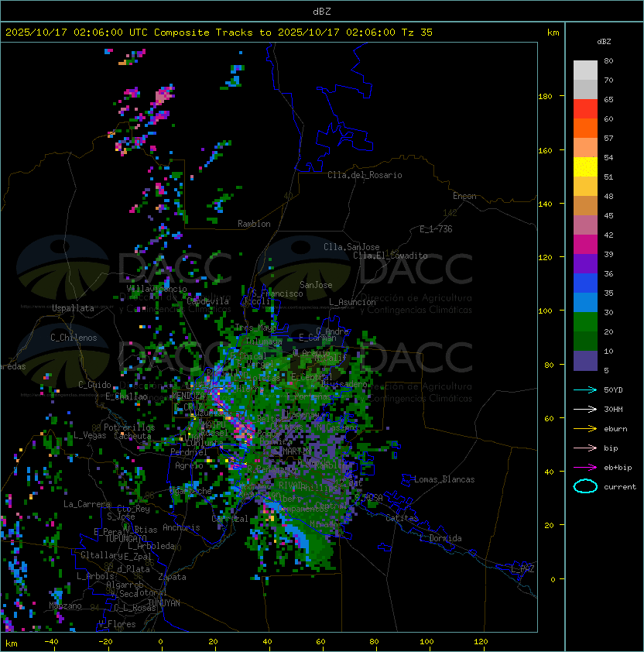Click the 'Capdevila' map label
The height and width of the screenshot is (652, 644).
pyautogui.click(x=208, y=301)
